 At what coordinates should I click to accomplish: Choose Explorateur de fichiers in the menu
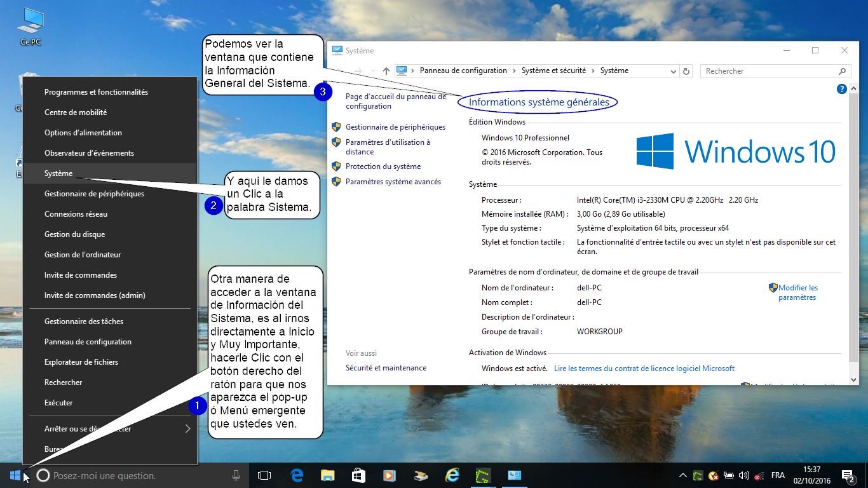coord(110,362)
